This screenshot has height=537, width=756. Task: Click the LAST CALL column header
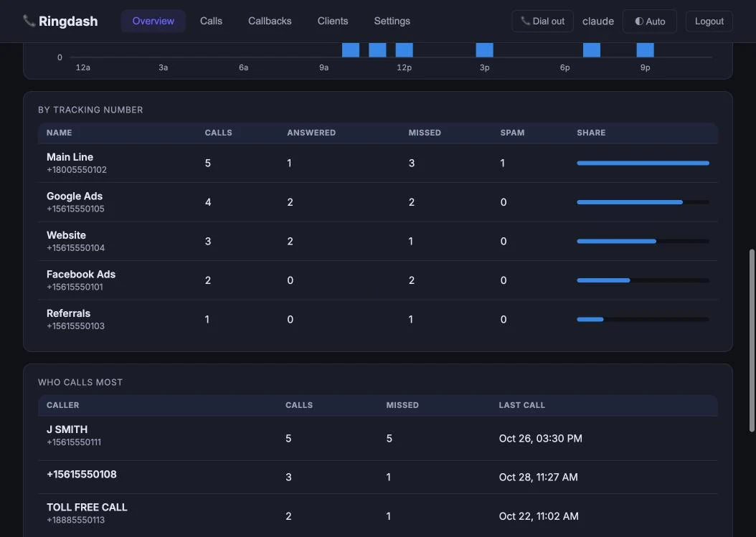(521, 405)
